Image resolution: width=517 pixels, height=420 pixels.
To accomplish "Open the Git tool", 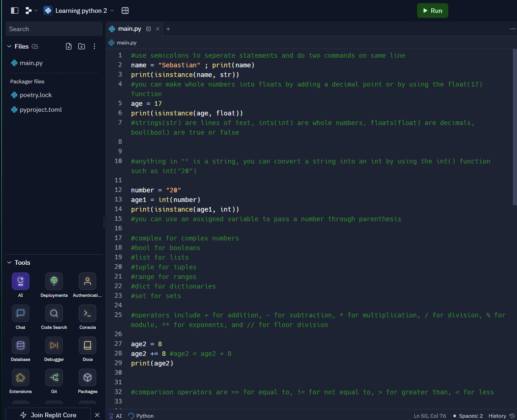I will coord(54,381).
